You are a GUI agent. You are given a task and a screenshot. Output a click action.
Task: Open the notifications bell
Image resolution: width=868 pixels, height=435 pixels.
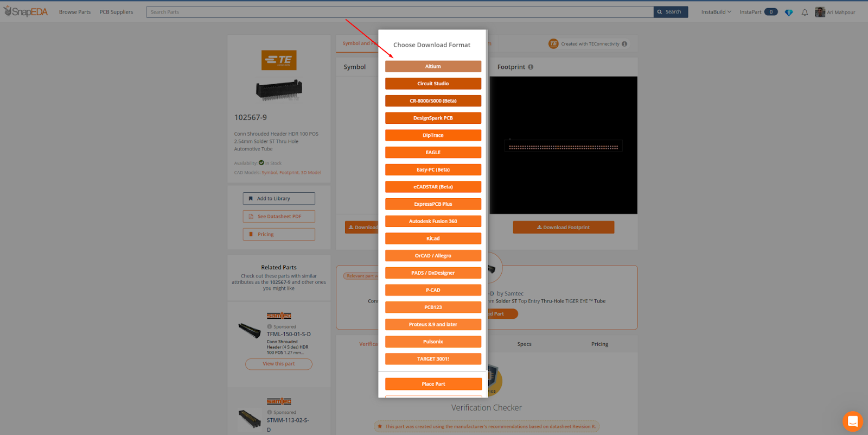coord(805,12)
